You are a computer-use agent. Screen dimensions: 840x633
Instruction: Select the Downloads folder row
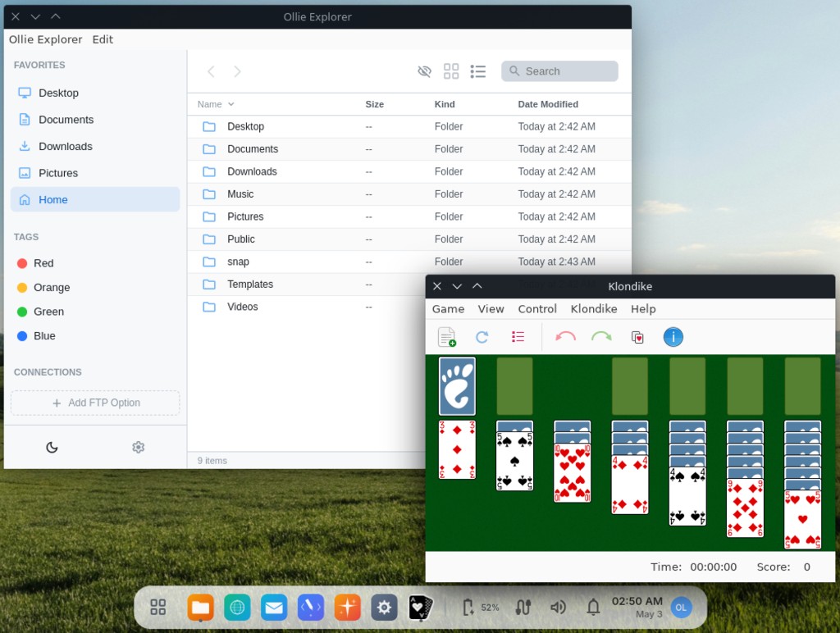[x=409, y=171]
